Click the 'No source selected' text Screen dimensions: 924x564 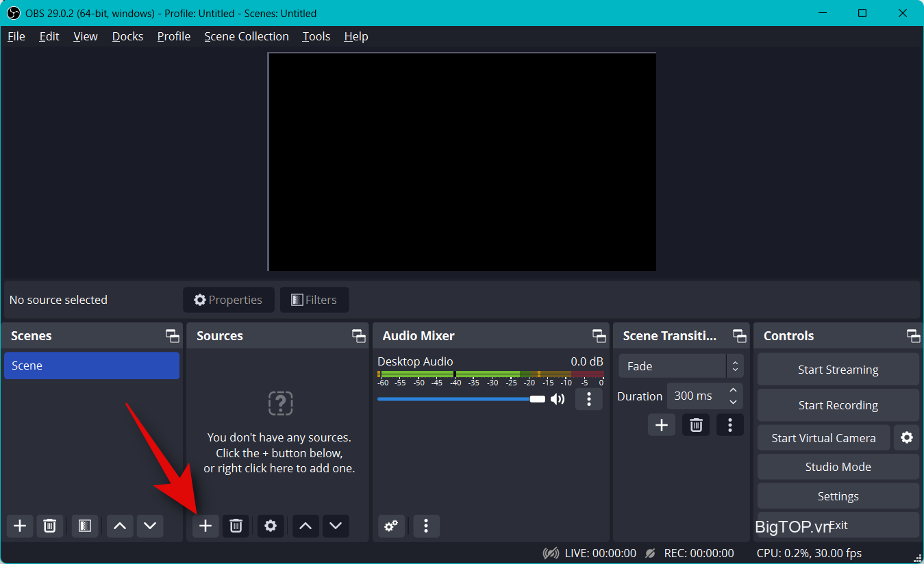[58, 300]
